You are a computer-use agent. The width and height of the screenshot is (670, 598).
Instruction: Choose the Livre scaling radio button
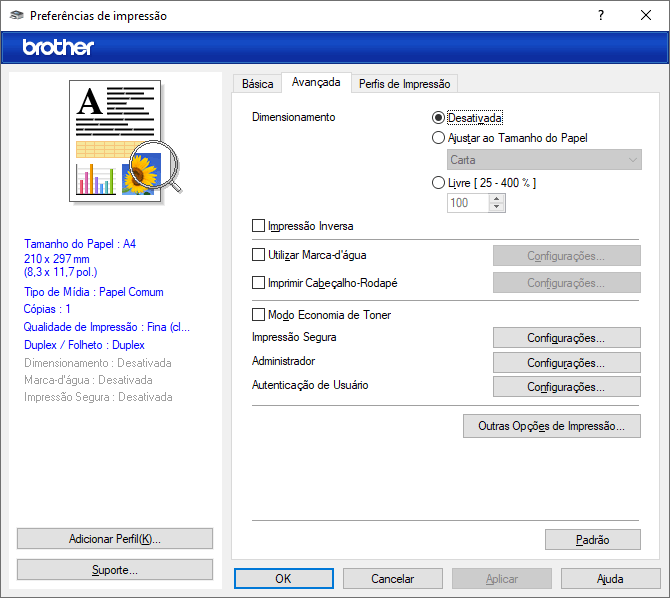point(439,183)
